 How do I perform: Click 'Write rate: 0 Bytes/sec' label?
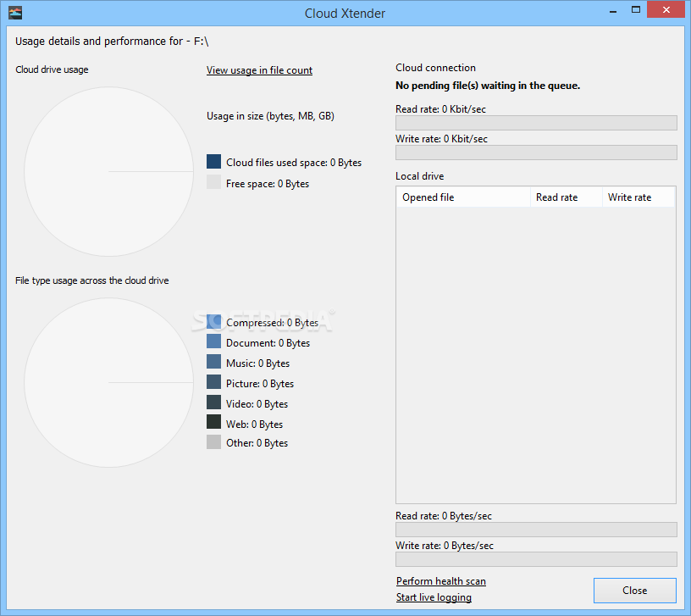click(x=445, y=546)
